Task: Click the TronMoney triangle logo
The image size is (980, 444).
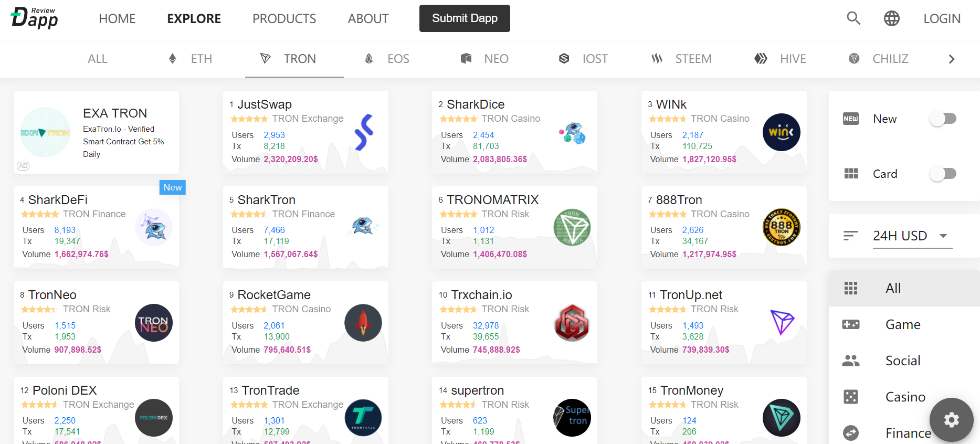Action: coord(781,418)
